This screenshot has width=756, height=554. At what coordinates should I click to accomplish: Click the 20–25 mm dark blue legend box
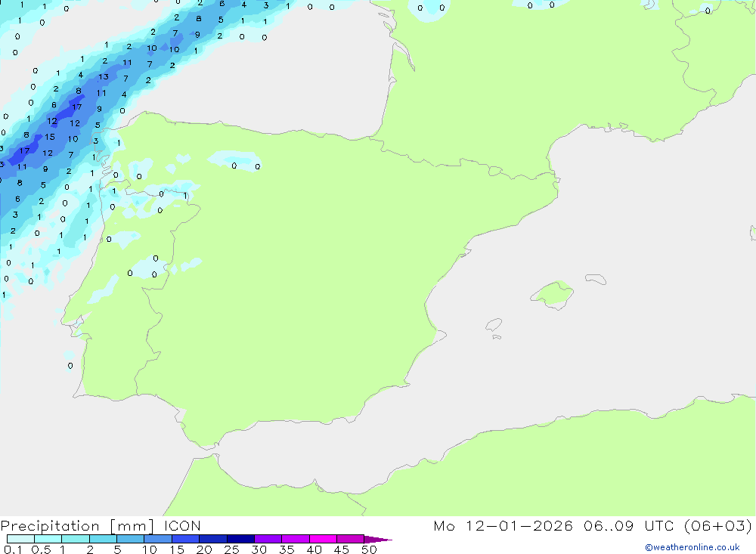point(212,539)
